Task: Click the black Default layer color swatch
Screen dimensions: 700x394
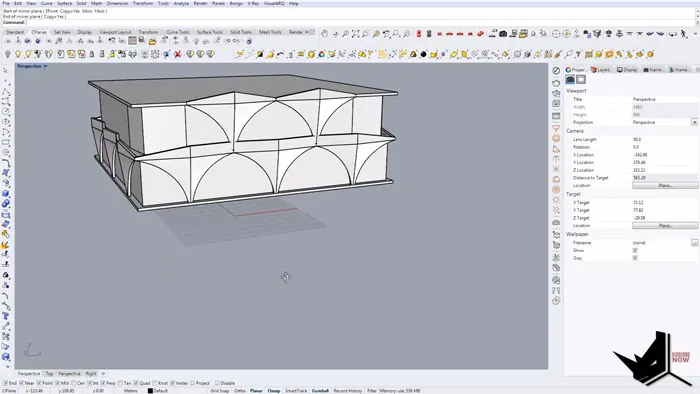Action: pos(150,391)
